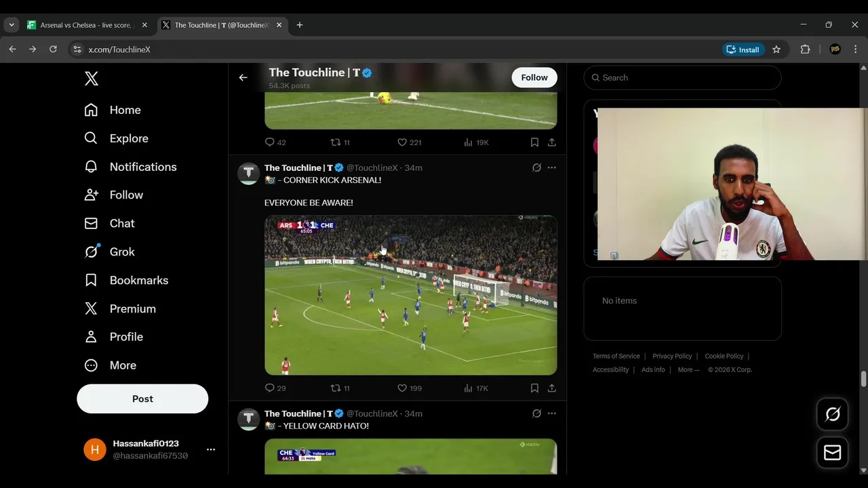The height and width of the screenshot is (488, 868).
Task: Click the page vertical scrollbar thumb
Action: tap(863, 379)
